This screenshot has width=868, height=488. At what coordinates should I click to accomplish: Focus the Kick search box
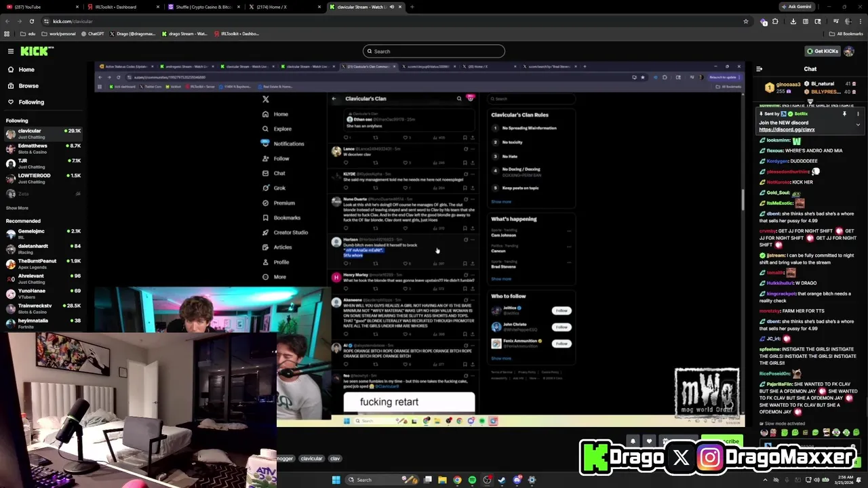point(434,51)
